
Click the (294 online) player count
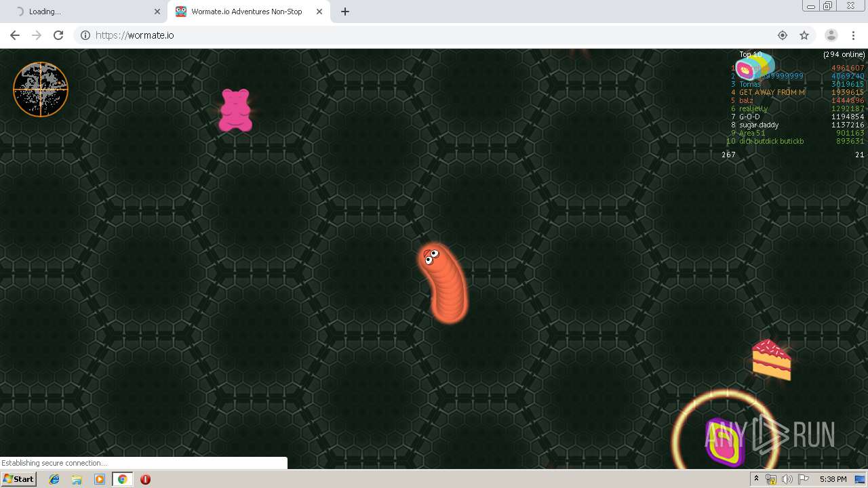point(844,54)
